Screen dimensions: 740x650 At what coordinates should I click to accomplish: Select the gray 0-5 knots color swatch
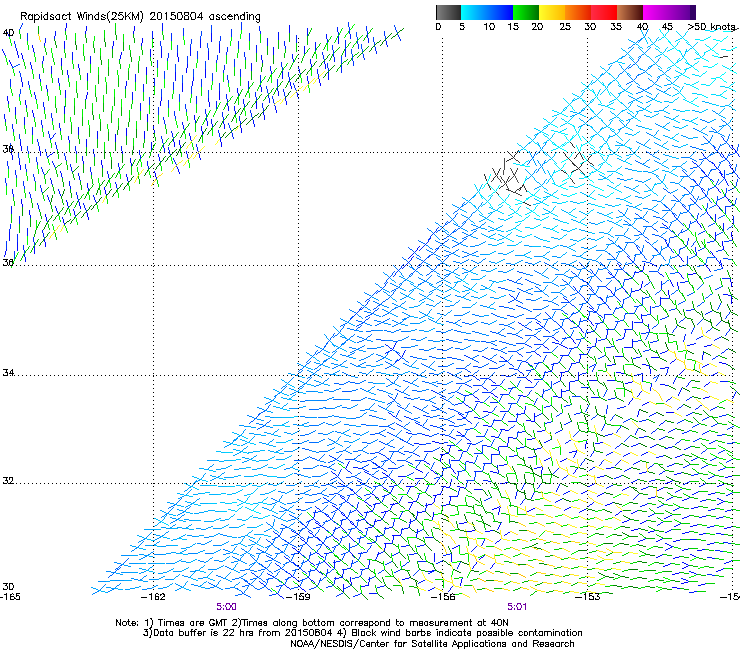pyautogui.click(x=448, y=12)
